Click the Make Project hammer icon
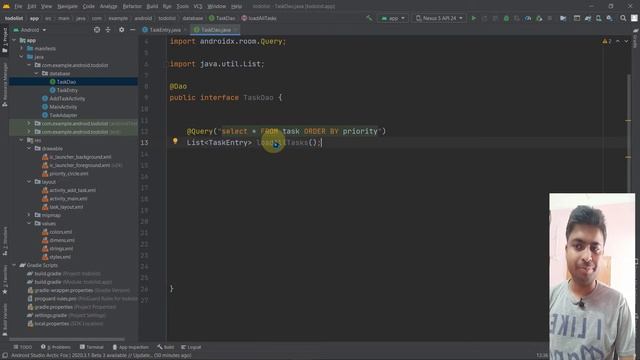The width and height of the screenshot is (640, 360). 369,18
